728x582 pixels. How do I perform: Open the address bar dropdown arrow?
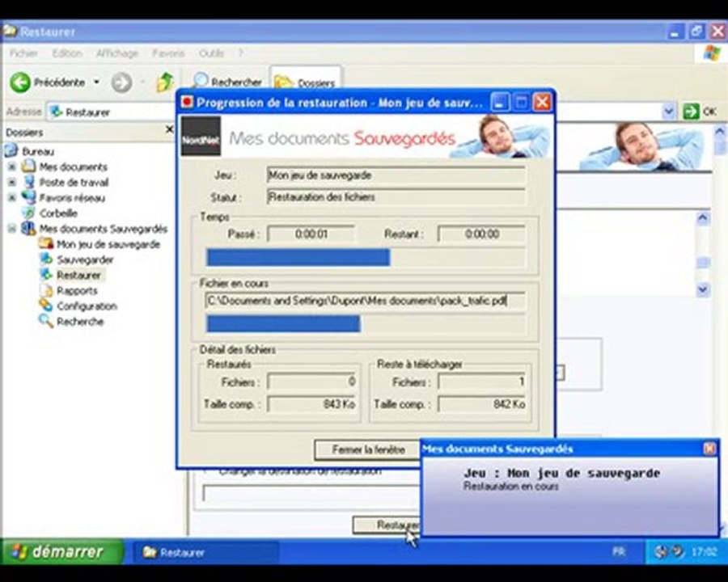(669, 112)
